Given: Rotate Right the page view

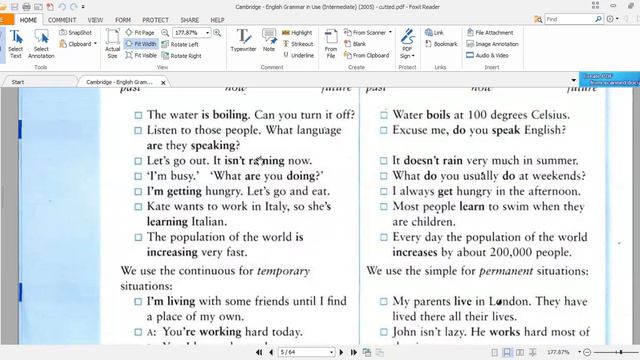Looking at the screenshot, I should coord(182,56).
